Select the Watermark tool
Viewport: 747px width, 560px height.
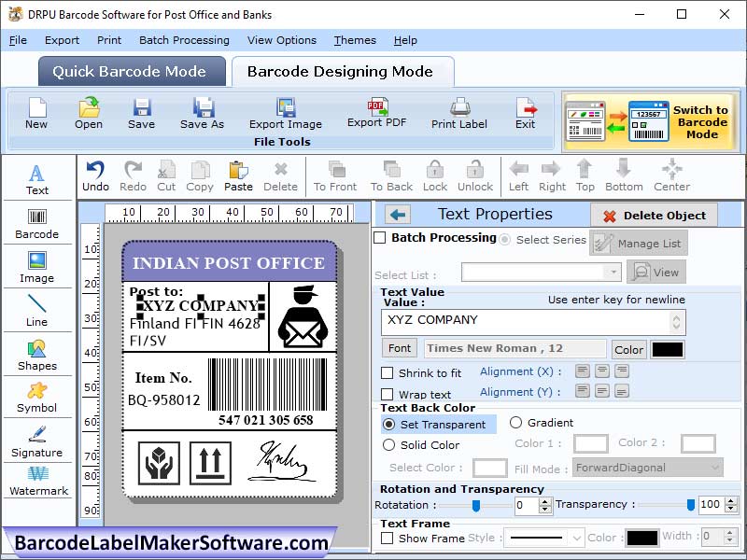(x=38, y=482)
